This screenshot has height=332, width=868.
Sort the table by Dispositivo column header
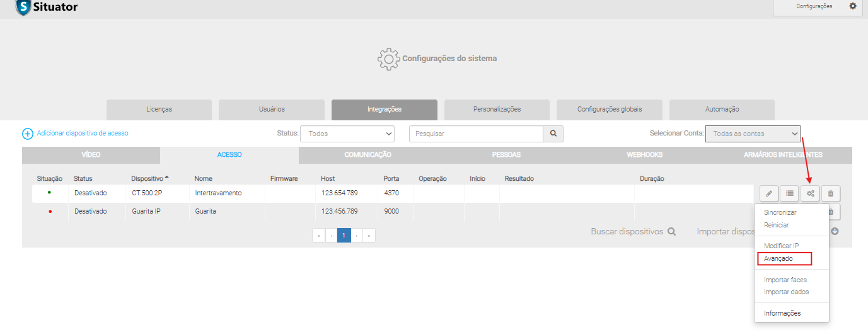[x=147, y=178]
